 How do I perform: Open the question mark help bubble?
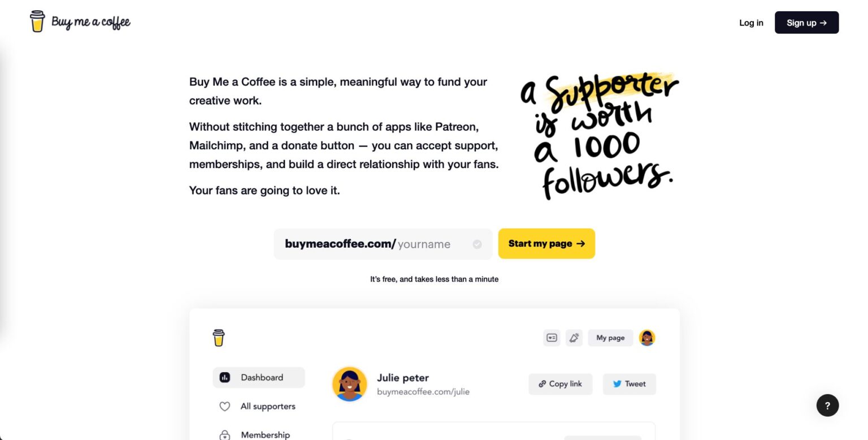[827, 405]
